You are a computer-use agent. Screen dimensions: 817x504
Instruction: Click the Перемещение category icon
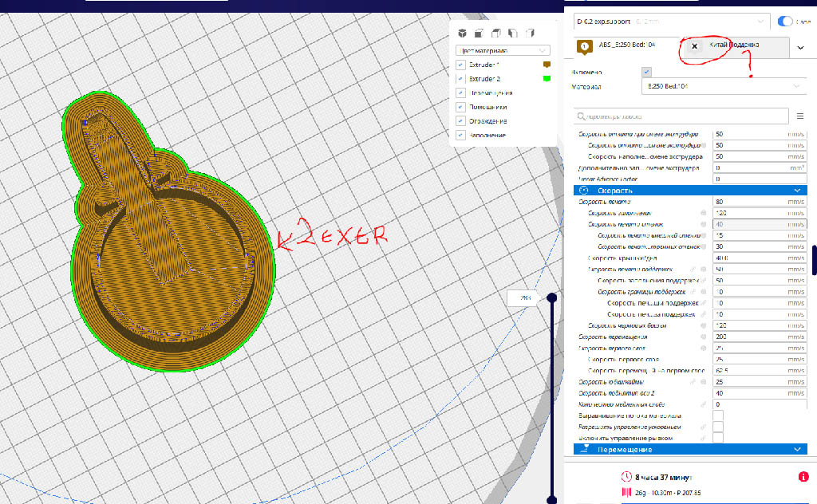coord(584,449)
